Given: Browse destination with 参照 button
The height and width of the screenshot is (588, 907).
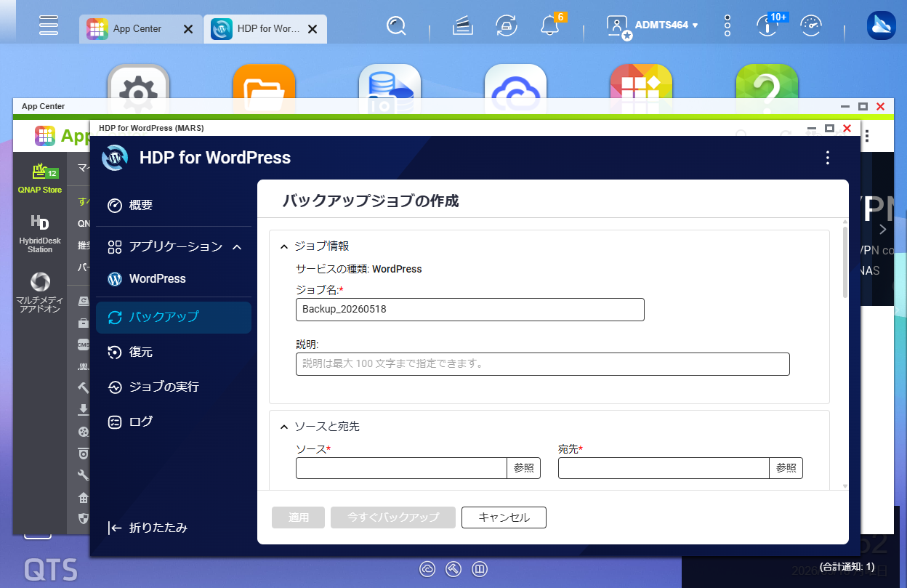Looking at the screenshot, I should (x=786, y=468).
